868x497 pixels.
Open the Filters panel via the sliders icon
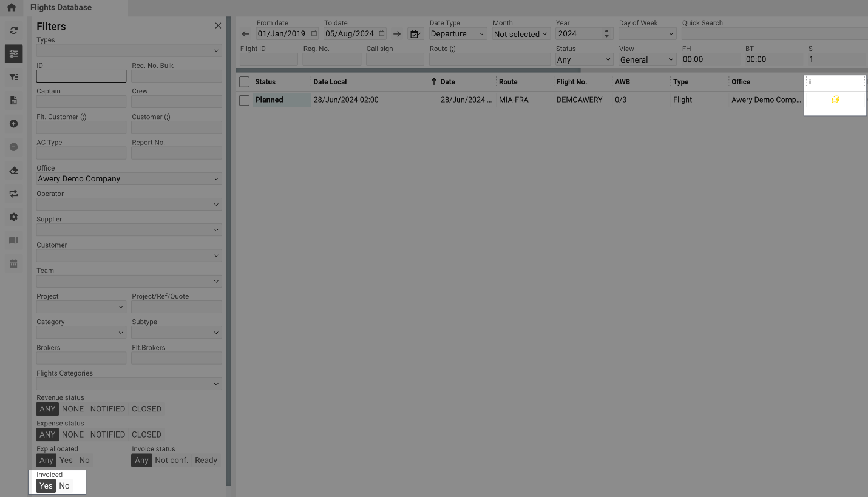pyautogui.click(x=13, y=53)
